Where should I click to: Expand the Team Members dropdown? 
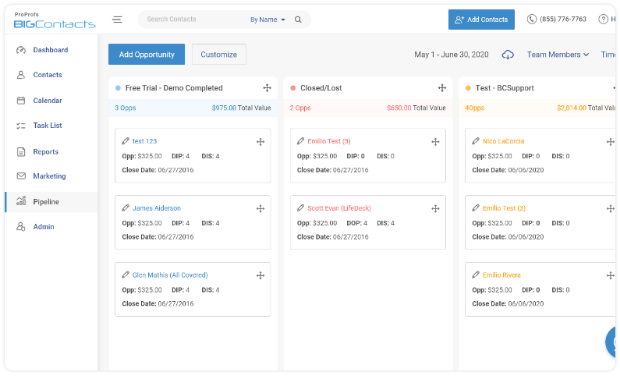[x=558, y=55]
